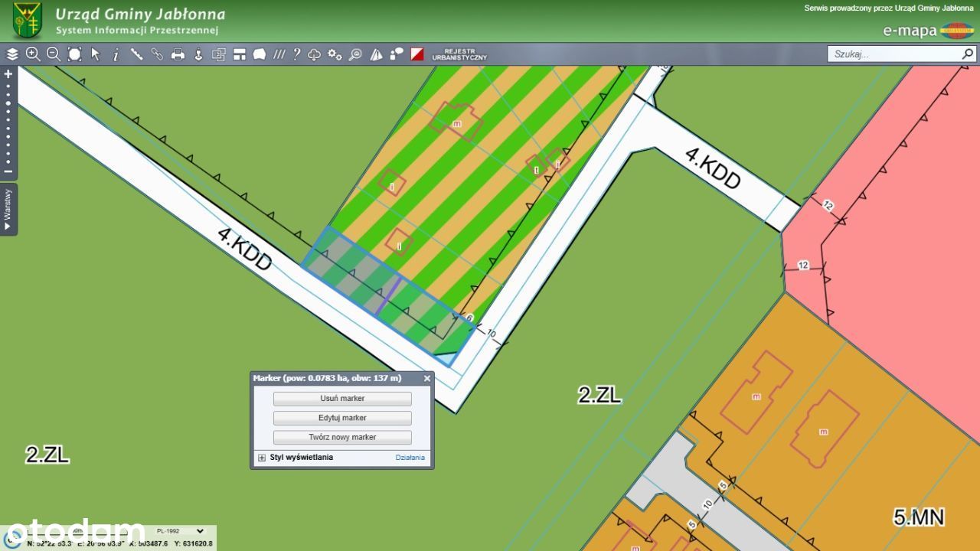Open the settings gears icon
Viewport: 980px width, 551px height.
click(335, 54)
